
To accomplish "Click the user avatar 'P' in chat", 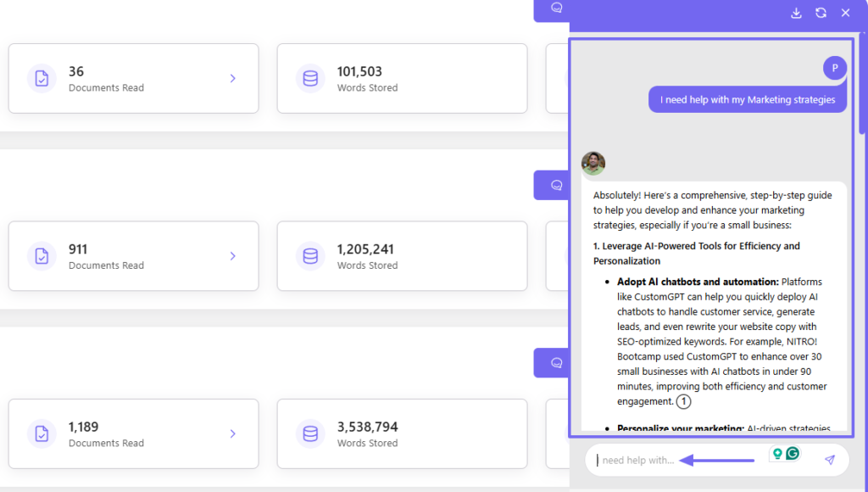I will (x=835, y=68).
